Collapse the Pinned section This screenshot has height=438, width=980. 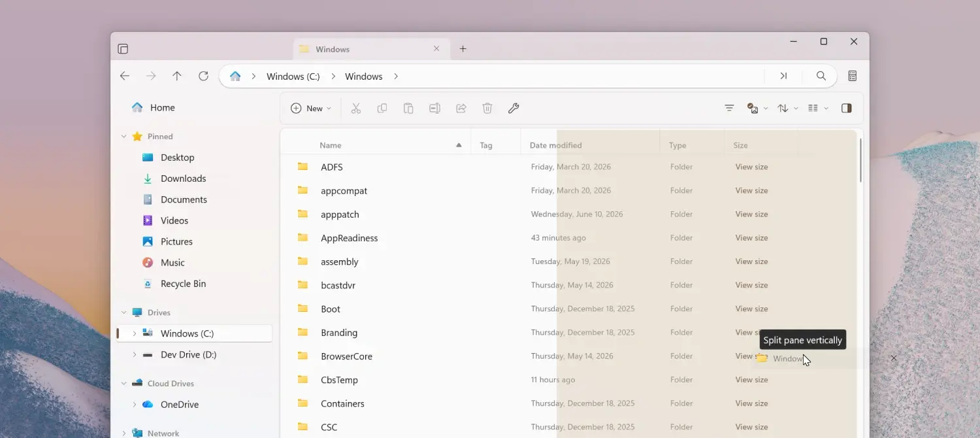pyautogui.click(x=124, y=137)
